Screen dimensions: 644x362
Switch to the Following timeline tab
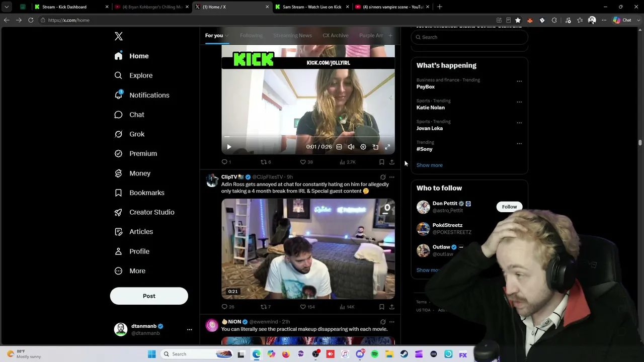[x=251, y=35]
